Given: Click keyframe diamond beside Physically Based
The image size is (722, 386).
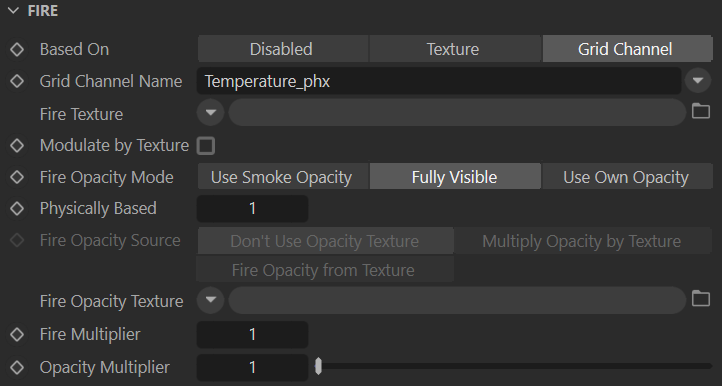Looking at the screenshot, I should pos(17,208).
